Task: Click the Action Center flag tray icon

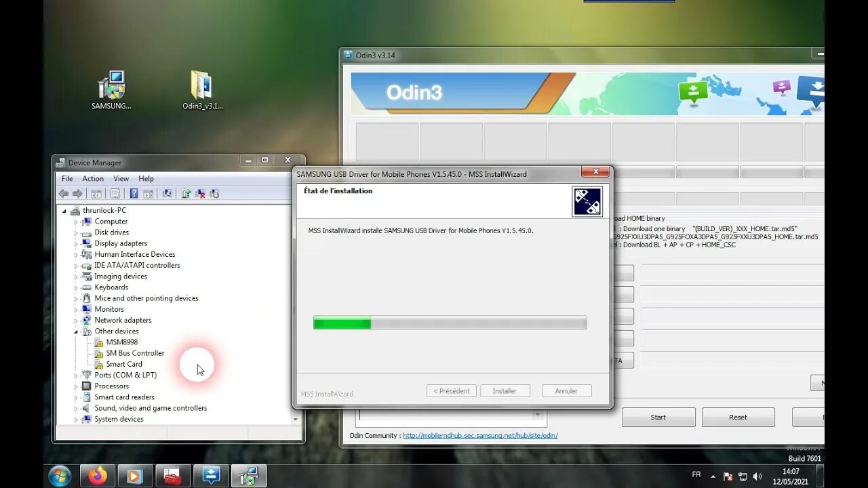Action: coord(728,476)
